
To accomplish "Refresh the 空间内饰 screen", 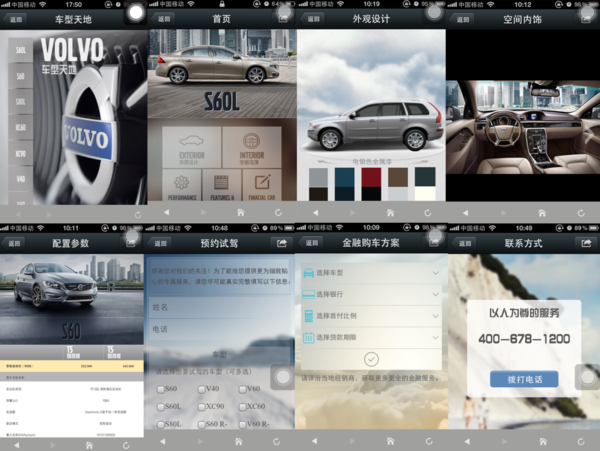I will tap(581, 213).
